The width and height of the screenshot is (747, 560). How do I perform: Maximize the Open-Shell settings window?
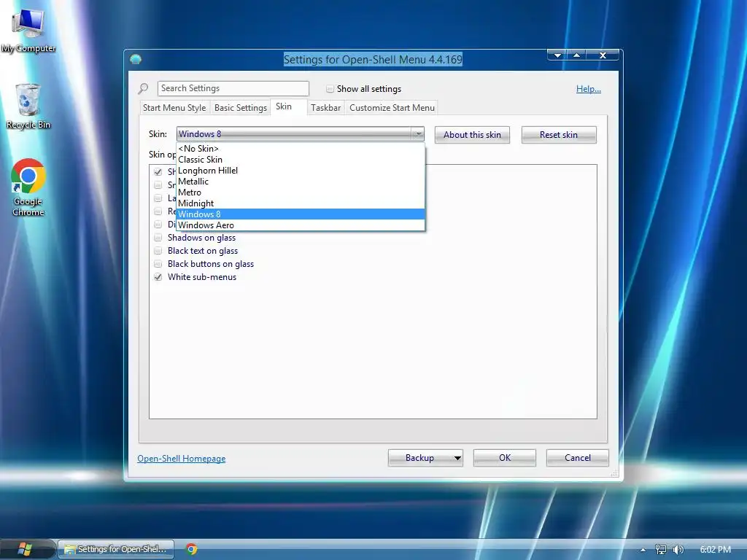[576, 55]
